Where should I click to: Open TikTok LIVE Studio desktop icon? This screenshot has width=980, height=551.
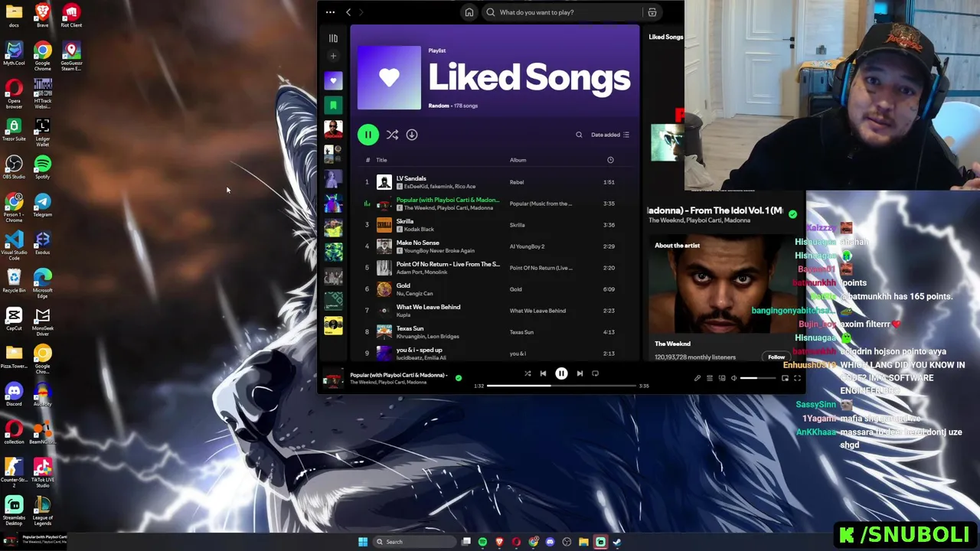coord(42,473)
